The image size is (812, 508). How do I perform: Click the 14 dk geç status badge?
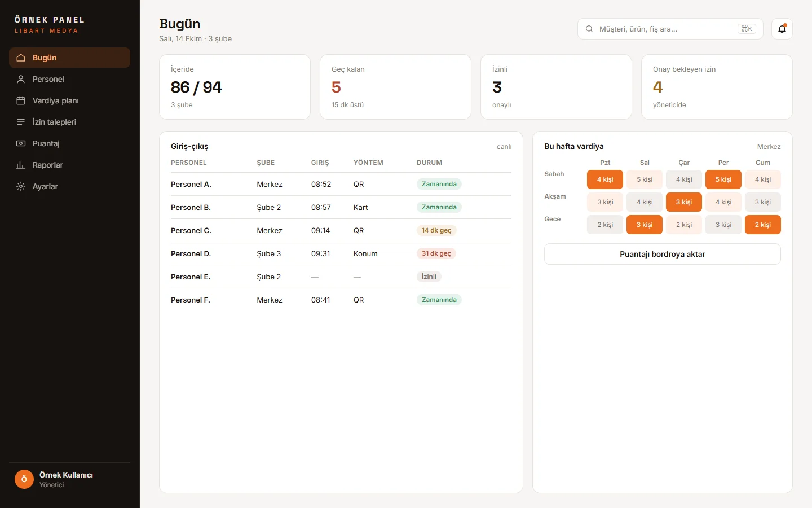(436, 230)
